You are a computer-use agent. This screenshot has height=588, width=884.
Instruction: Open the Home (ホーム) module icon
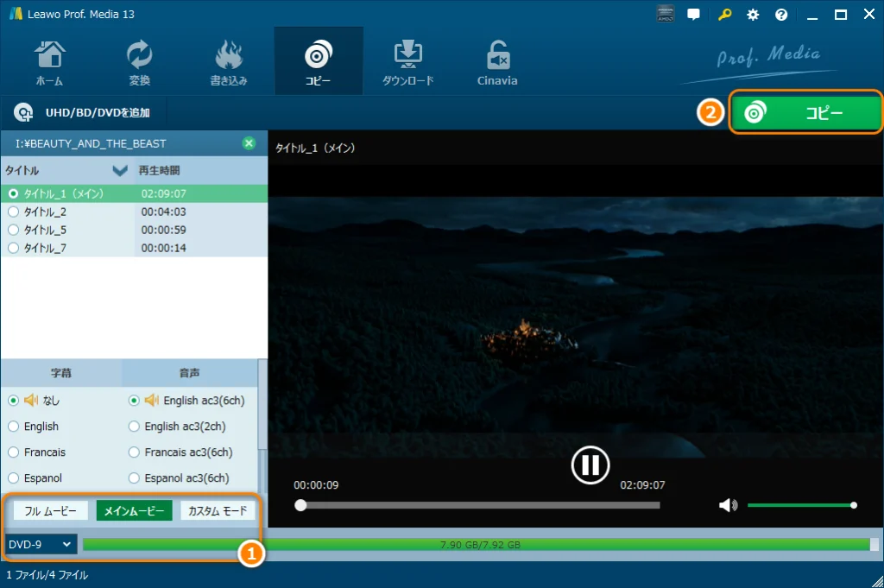point(49,62)
